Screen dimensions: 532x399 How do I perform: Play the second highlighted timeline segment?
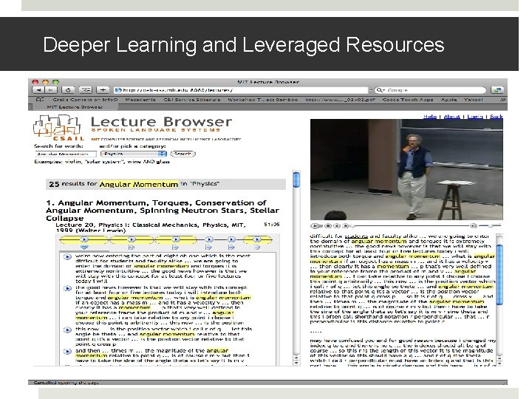[132, 240]
